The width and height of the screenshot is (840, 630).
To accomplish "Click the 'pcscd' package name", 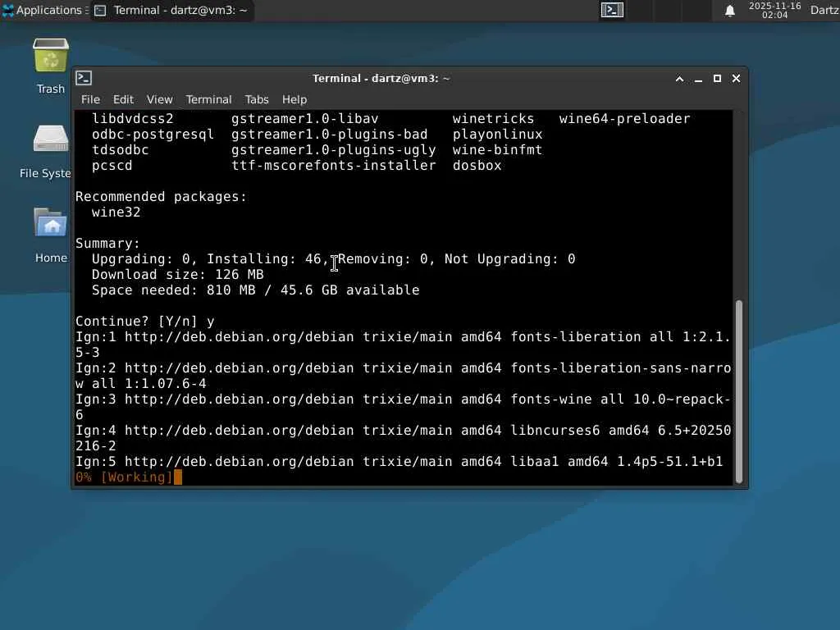I will 112,166.
